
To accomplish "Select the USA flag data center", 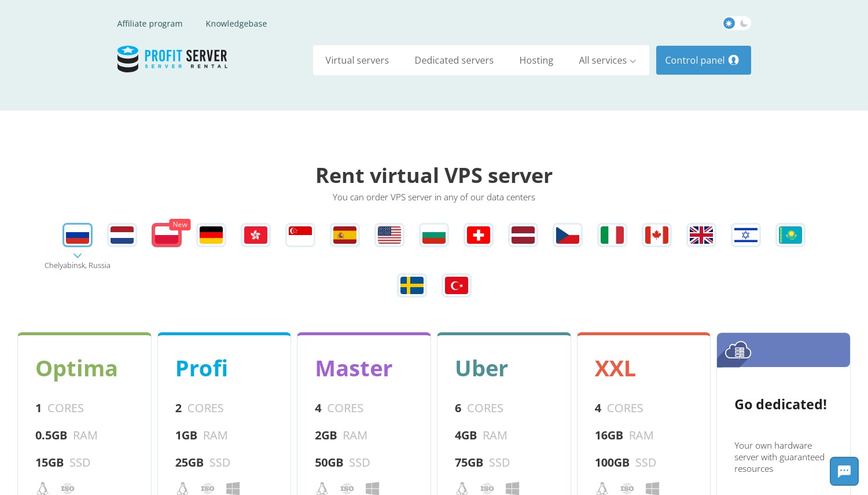I will click(389, 235).
